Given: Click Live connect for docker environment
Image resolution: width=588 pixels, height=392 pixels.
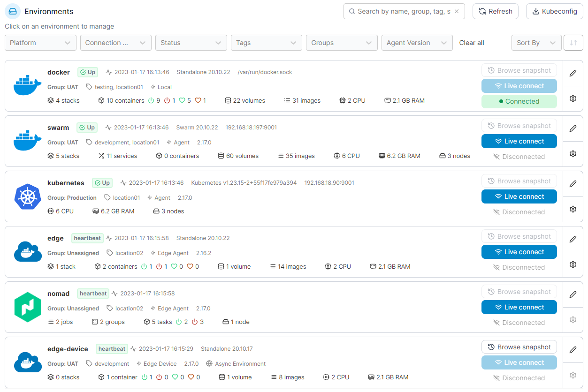Looking at the screenshot, I should click(x=519, y=86).
